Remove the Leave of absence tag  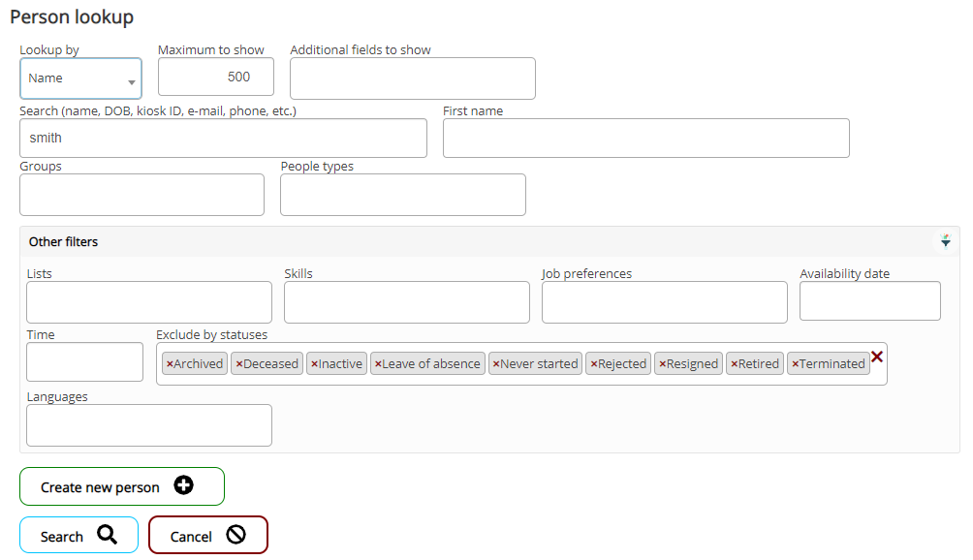(378, 364)
